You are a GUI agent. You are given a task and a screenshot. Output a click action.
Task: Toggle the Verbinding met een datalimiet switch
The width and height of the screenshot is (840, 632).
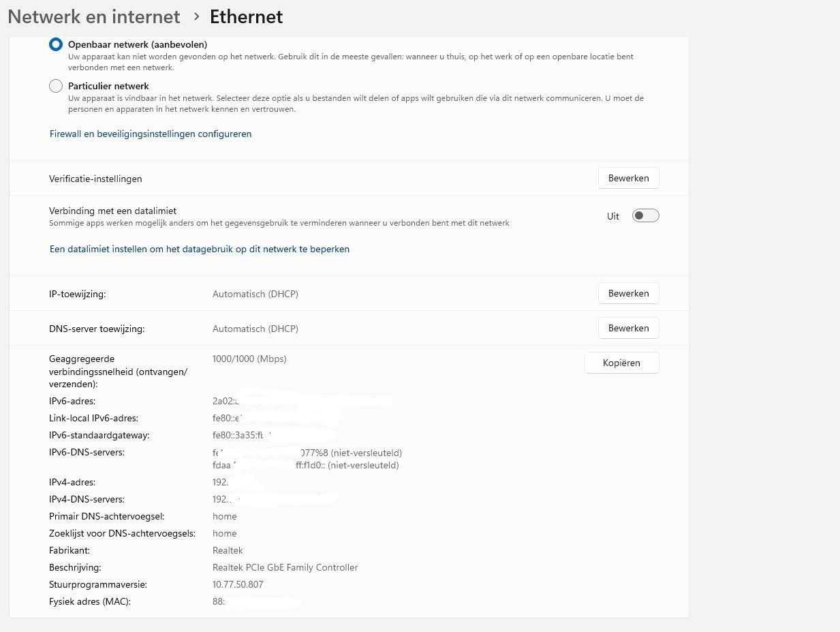coord(645,216)
